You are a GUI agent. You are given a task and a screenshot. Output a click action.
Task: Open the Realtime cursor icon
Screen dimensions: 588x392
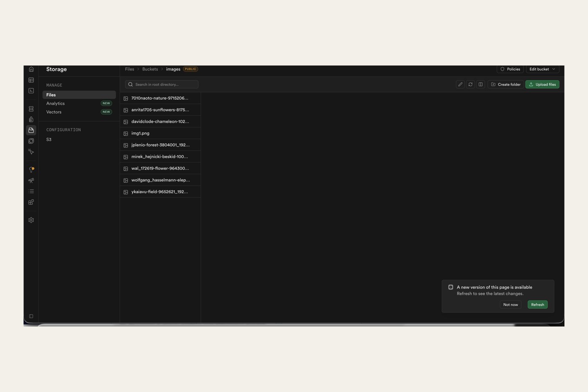point(31,152)
